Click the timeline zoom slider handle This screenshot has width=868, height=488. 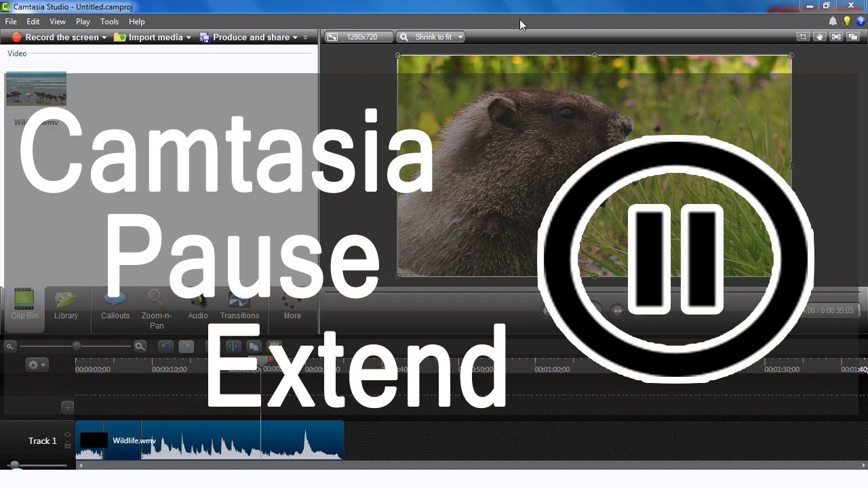(x=77, y=346)
